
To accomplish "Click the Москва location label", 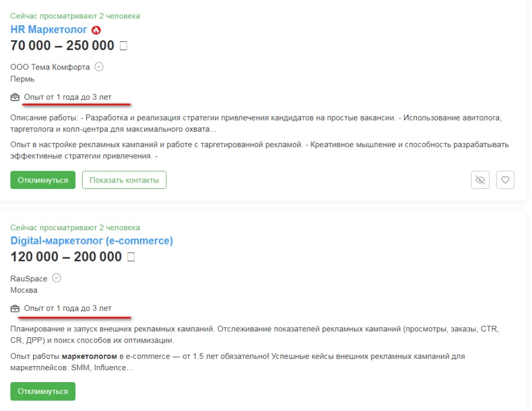I will (x=24, y=290).
